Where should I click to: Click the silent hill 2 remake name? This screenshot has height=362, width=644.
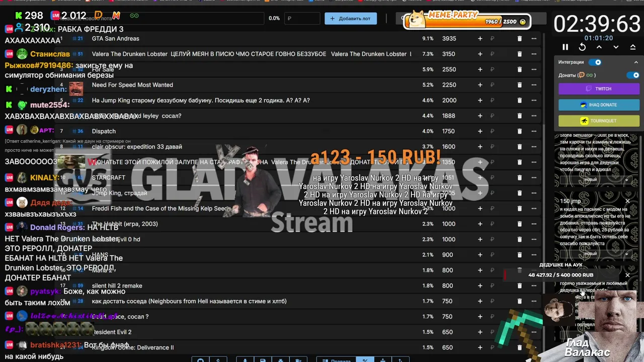(x=117, y=286)
